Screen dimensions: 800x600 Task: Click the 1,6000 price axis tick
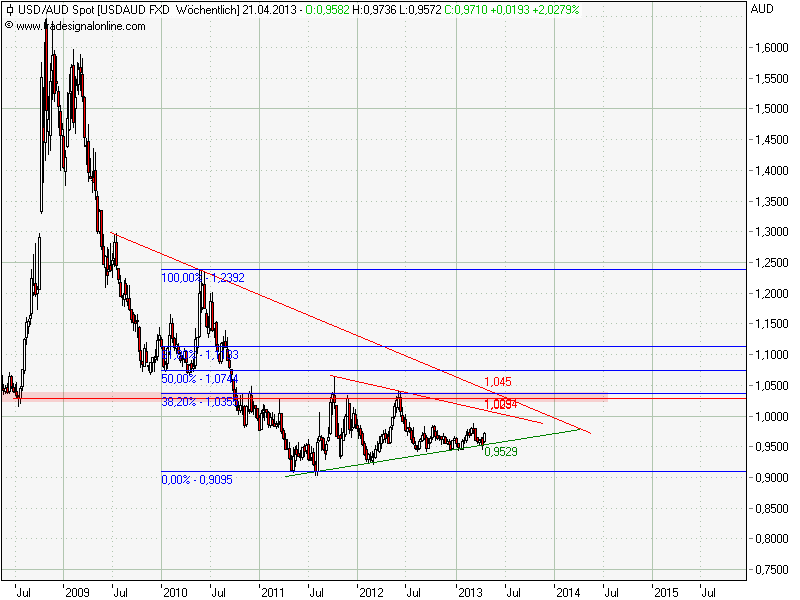770,47
